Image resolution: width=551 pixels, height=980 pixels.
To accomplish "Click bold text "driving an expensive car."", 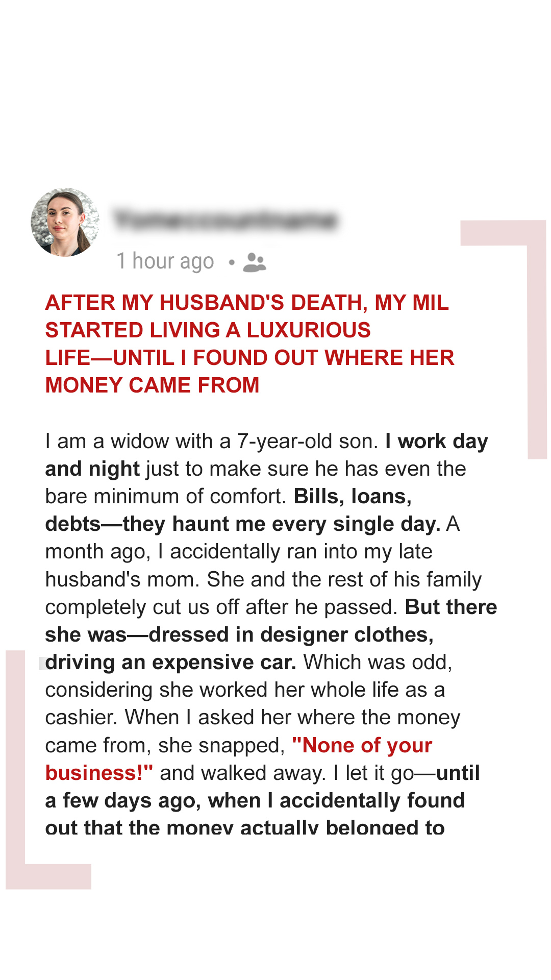I will click(x=171, y=663).
